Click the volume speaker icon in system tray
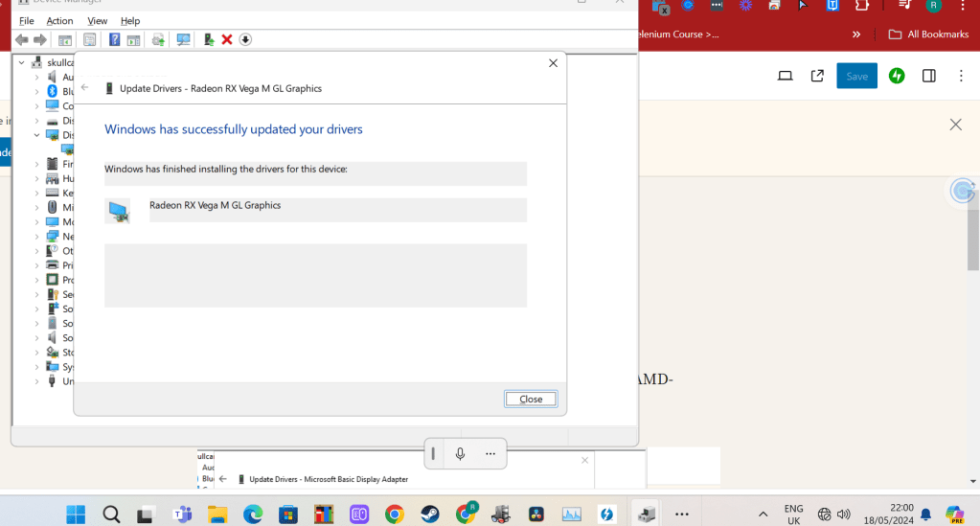The height and width of the screenshot is (526, 980). pos(844,515)
